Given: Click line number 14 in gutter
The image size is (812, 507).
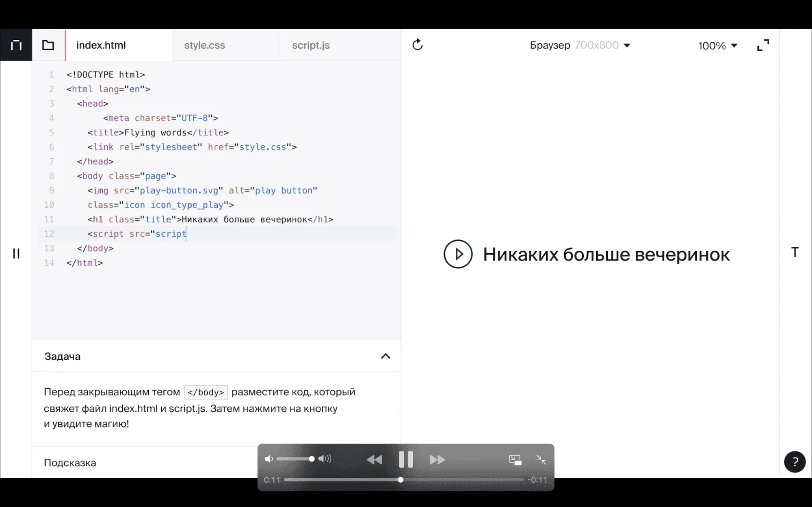Looking at the screenshot, I should click(x=49, y=263).
